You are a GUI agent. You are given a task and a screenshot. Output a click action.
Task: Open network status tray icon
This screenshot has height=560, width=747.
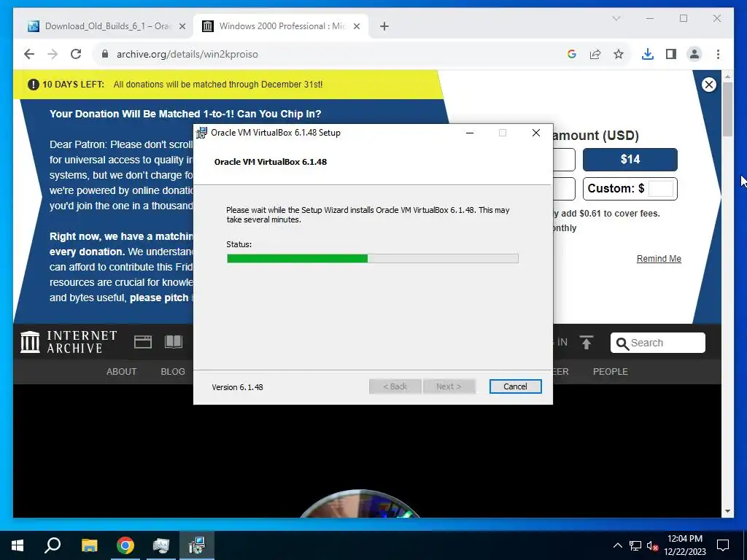click(635, 545)
